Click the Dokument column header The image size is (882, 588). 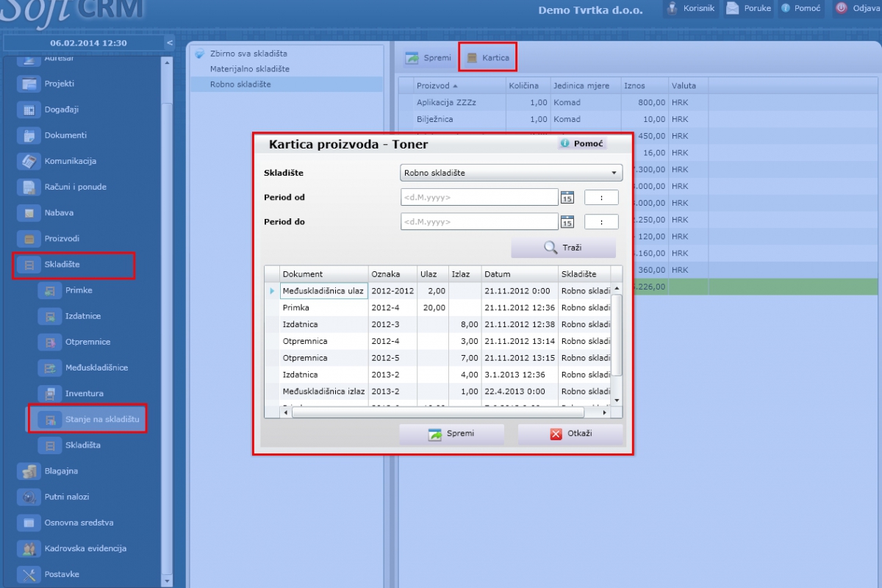[x=323, y=274]
